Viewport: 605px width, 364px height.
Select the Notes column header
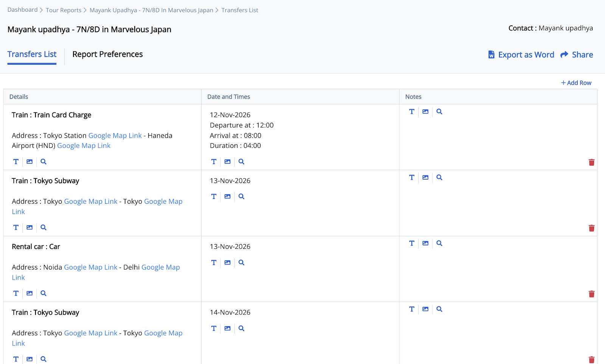pos(413,97)
